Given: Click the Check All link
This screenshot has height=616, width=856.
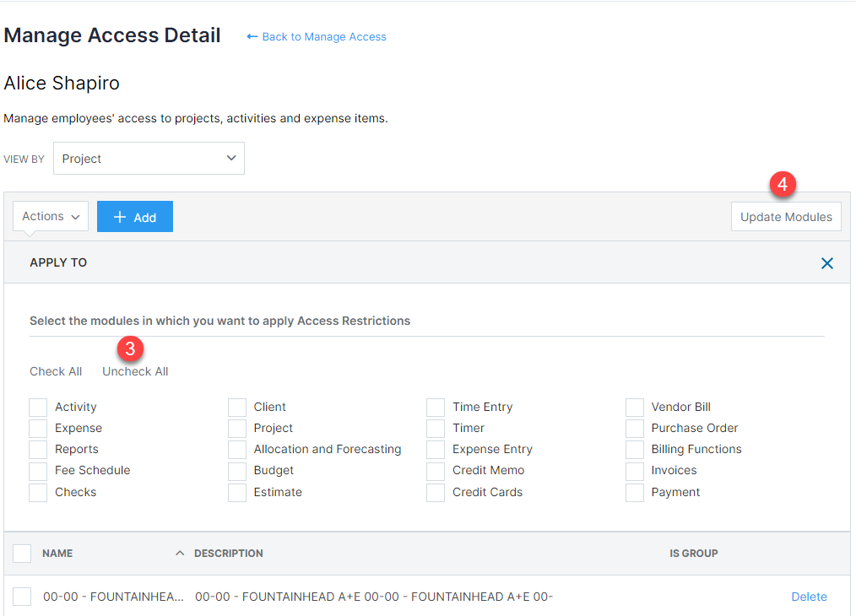Looking at the screenshot, I should tap(56, 371).
